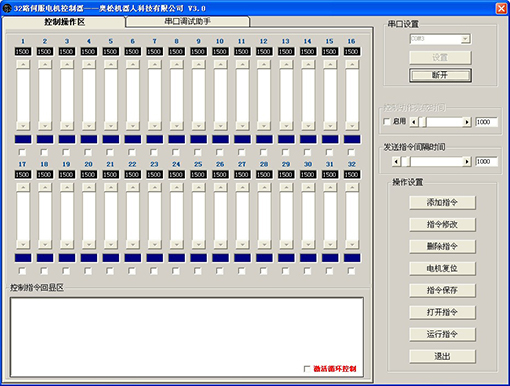Click down arrow of channel 21 slider
The width and height of the screenshot is (510, 386).
[x=111, y=244]
